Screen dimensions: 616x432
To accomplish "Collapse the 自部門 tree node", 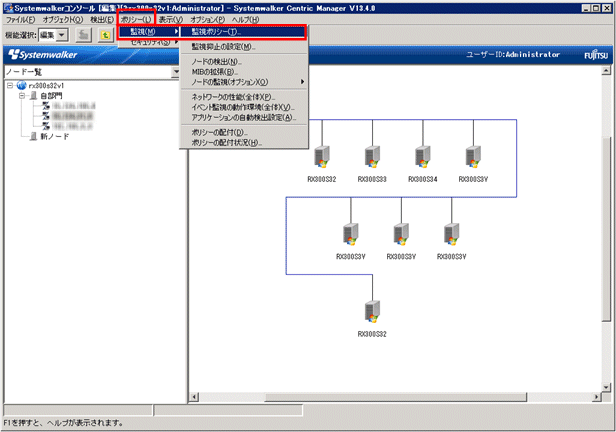I will click(22, 95).
